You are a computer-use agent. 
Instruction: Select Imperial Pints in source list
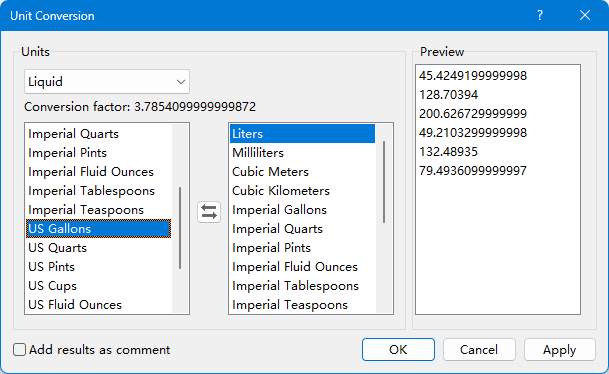pos(99,153)
